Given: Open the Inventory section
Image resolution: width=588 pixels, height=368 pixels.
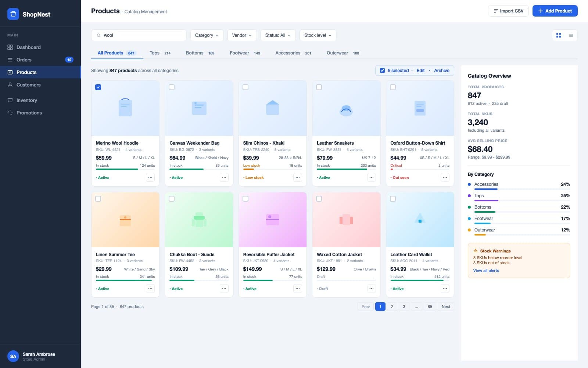Looking at the screenshot, I should pyautogui.click(x=40, y=100).
